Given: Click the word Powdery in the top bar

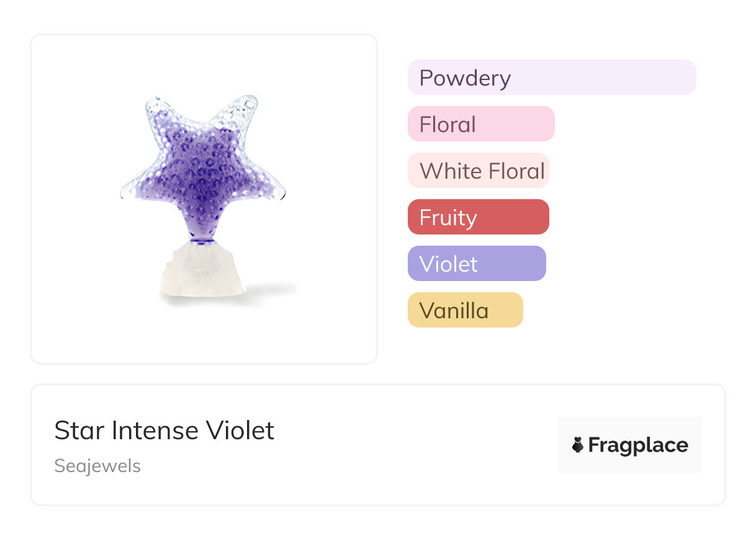Looking at the screenshot, I should click(465, 78).
